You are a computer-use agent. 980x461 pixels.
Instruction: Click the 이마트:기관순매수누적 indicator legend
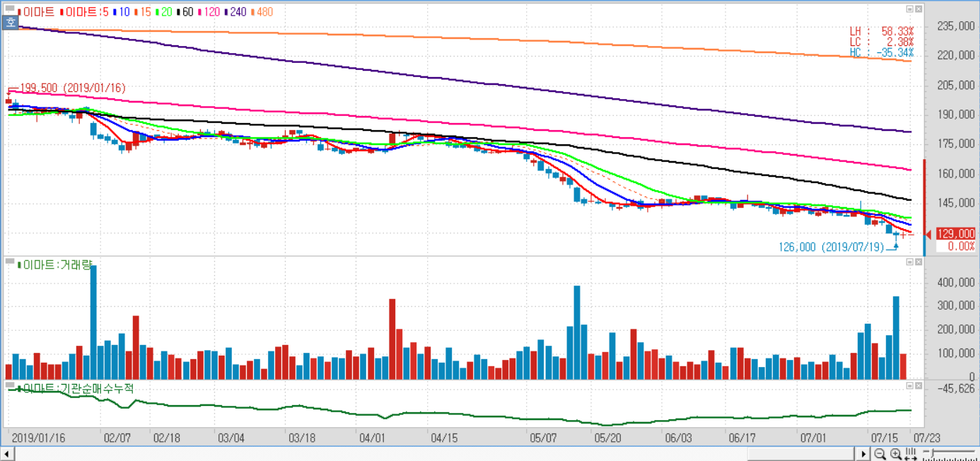(x=75, y=388)
